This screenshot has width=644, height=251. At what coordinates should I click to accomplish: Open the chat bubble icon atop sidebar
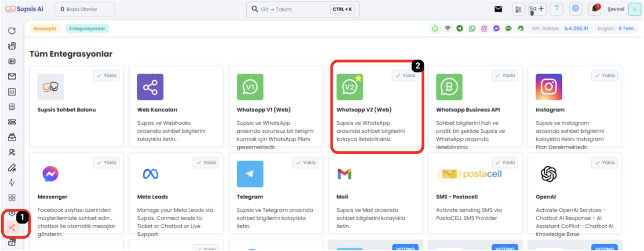click(x=12, y=31)
